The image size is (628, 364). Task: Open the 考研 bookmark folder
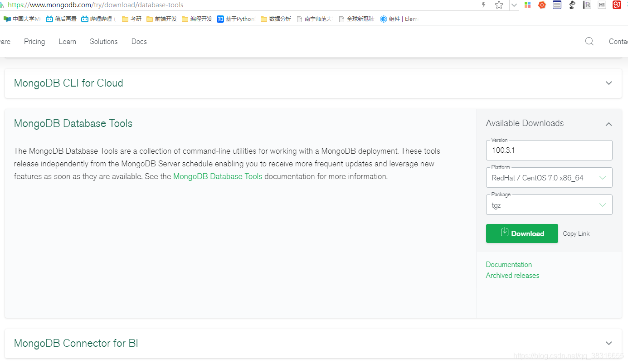pyautogui.click(x=131, y=19)
